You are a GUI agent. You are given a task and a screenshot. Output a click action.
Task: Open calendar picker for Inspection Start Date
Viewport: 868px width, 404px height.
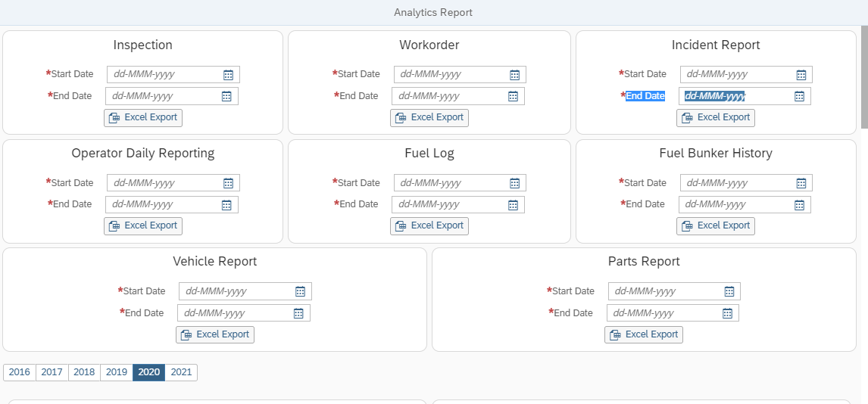click(x=228, y=75)
